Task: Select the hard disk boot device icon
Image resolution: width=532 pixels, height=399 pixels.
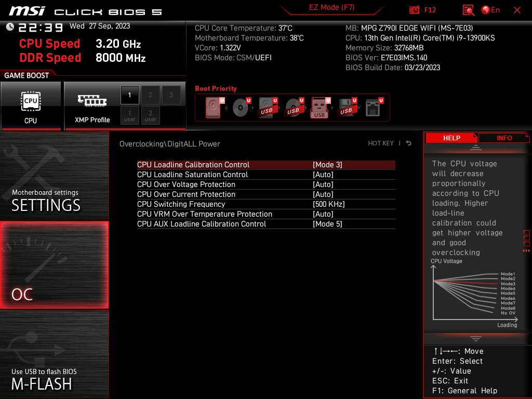Action: (215, 108)
